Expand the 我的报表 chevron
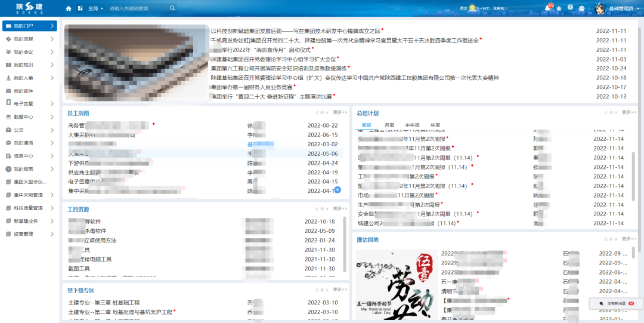The image size is (644, 323). 52,169
